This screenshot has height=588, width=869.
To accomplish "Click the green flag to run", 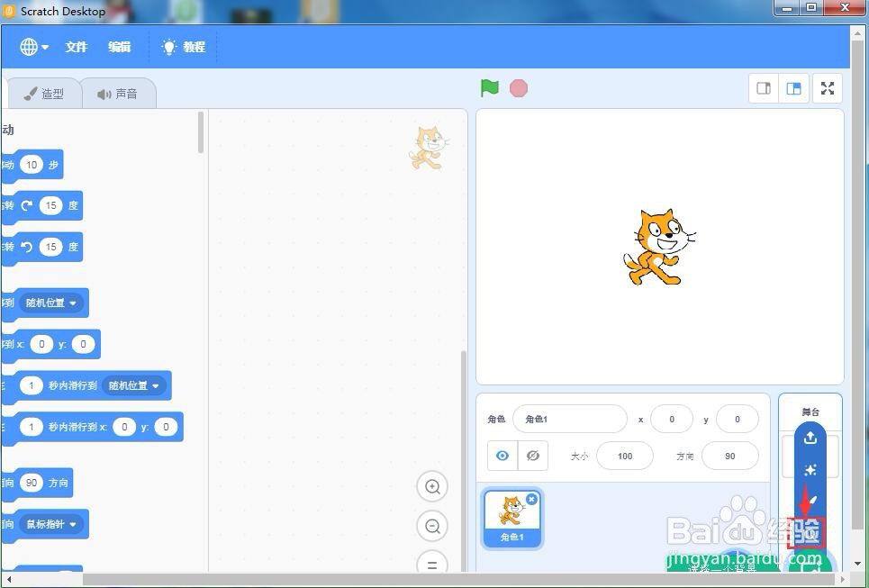I will (x=490, y=88).
